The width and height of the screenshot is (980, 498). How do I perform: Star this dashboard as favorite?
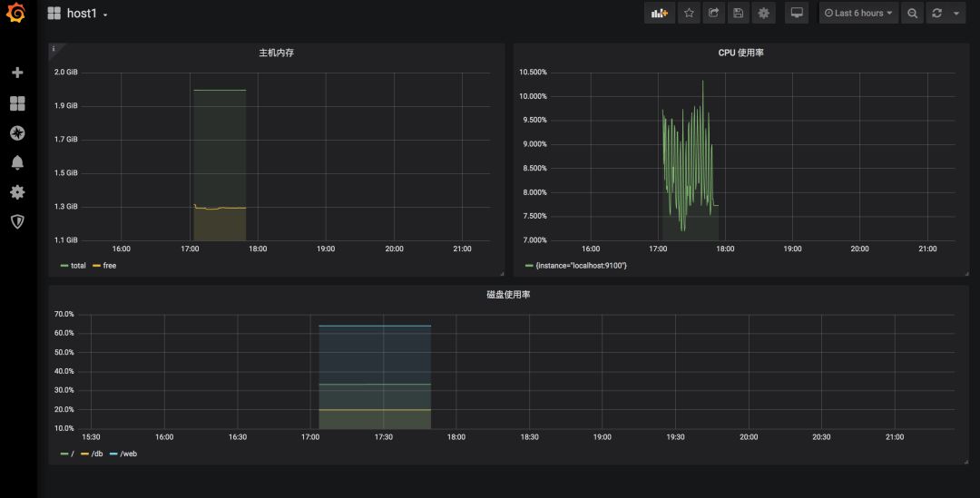click(x=689, y=14)
